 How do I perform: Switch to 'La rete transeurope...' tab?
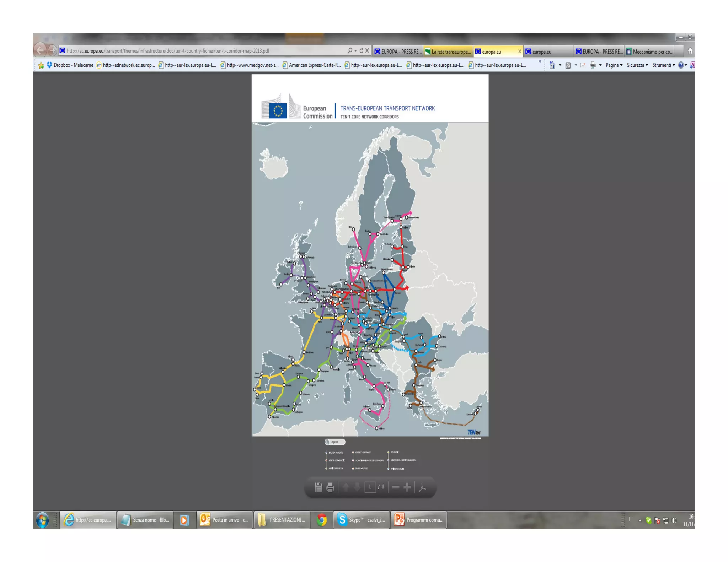pyautogui.click(x=448, y=52)
